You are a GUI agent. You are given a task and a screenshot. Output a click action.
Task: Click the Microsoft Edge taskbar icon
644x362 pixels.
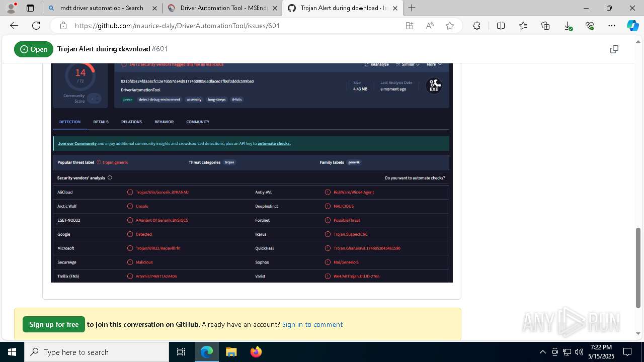(x=207, y=352)
